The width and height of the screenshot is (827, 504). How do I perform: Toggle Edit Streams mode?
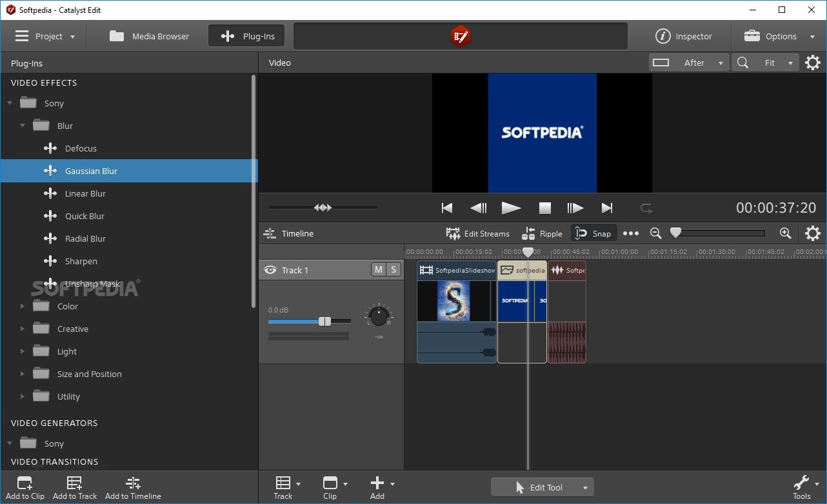click(x=478, y=233)
